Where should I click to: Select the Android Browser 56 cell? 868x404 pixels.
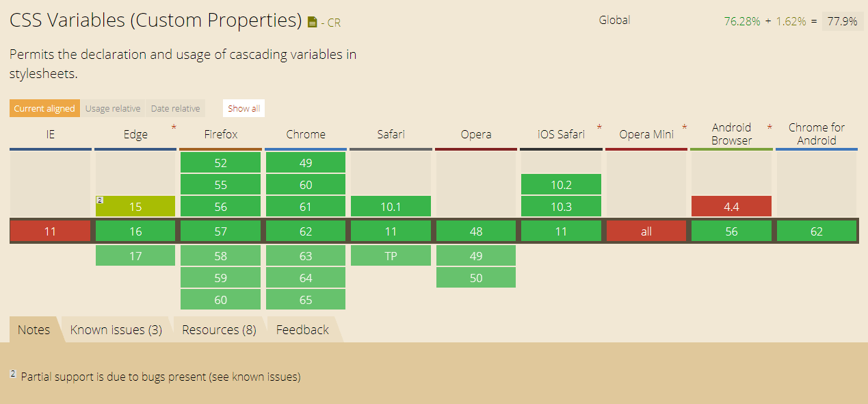pyautogui.click(x=731, y=231)
